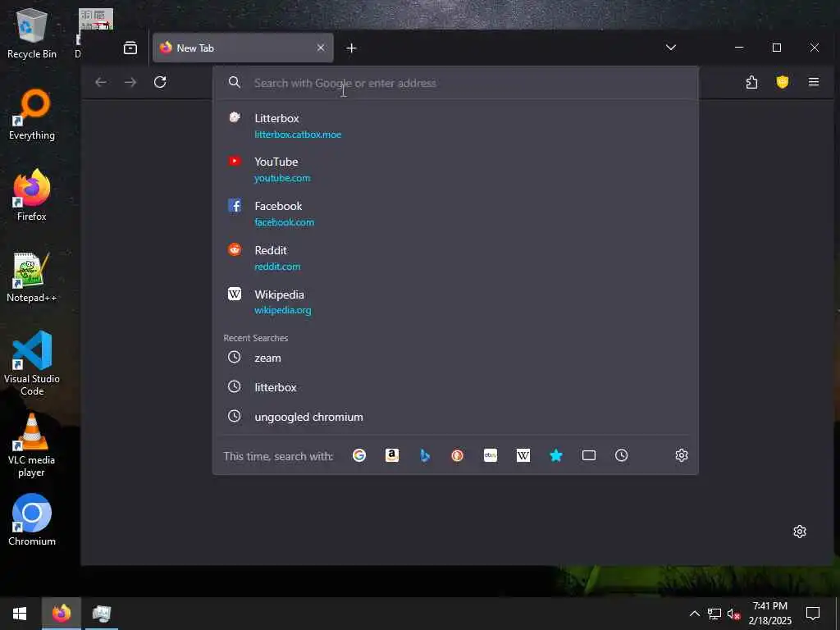Click Firefox in the taskbar

coord(61,614)
